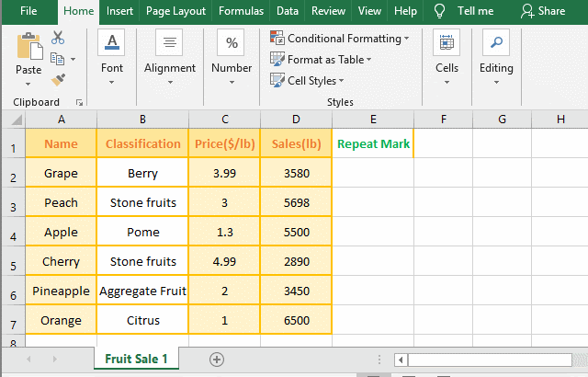
Task: Click the Share button label
Action: 551,11
